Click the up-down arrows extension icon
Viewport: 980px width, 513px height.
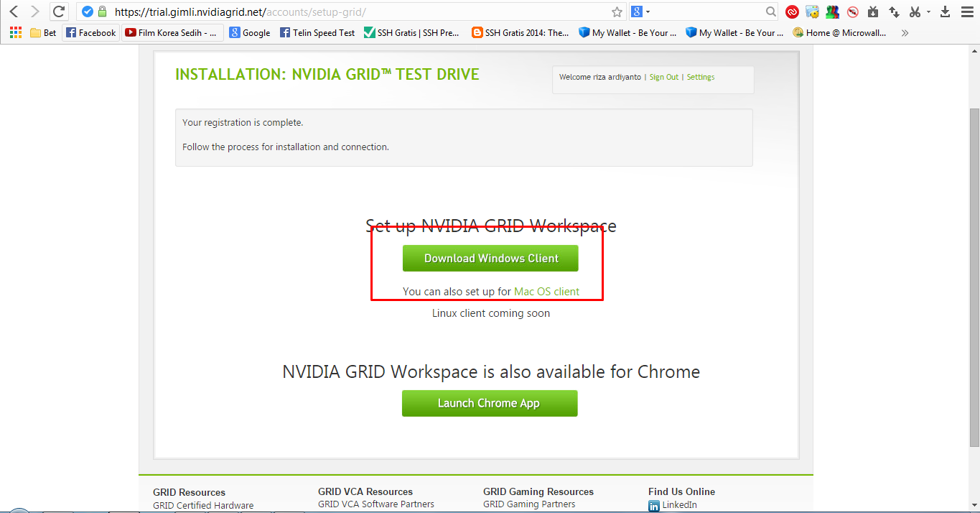(x=894, y=11)
